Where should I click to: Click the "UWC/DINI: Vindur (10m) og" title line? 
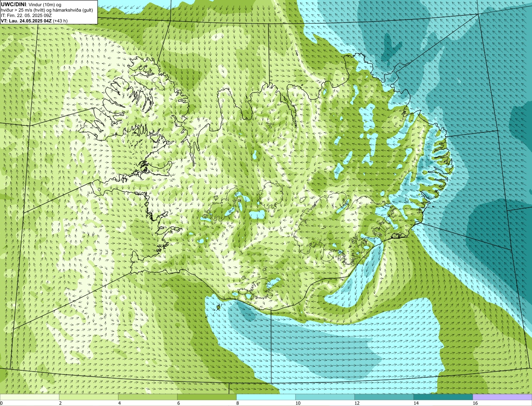[x=31, y=4]
